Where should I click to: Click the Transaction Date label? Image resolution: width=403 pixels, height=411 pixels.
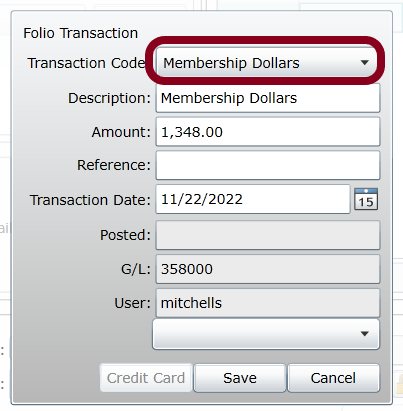pyautogui.click(x=90, y=200)
